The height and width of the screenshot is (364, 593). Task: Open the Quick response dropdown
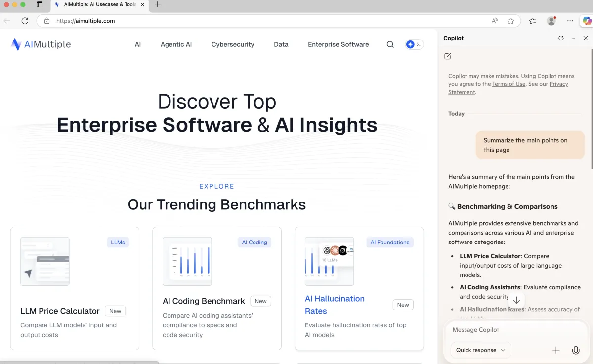pos(481,350)
